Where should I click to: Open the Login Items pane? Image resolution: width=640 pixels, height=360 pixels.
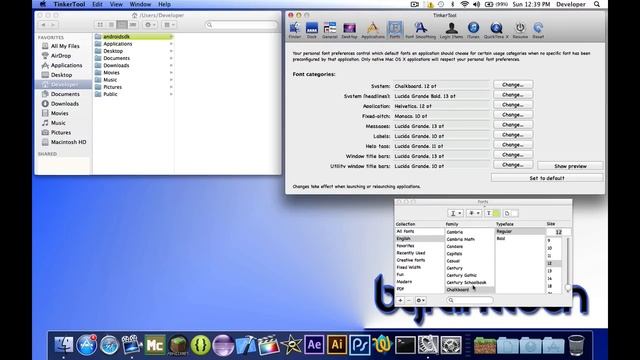pos(451,31)
